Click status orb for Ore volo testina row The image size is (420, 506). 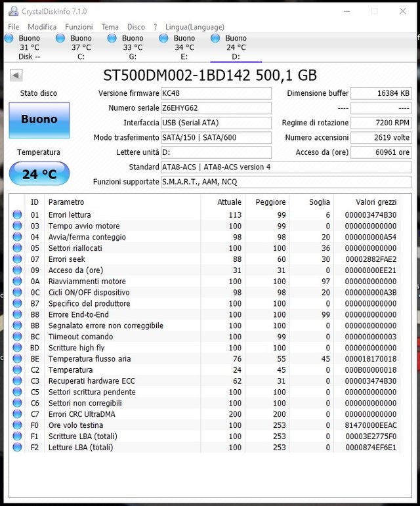click(x=17, y=425)
